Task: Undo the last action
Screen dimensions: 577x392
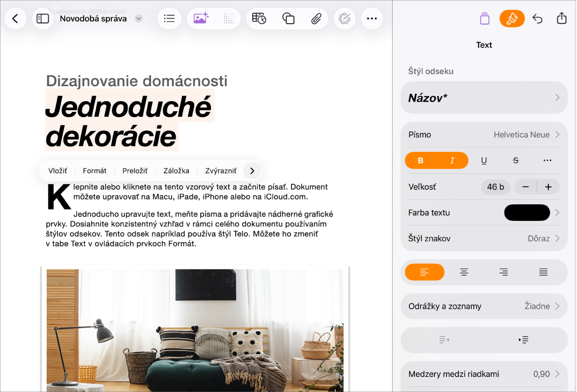Action: (537, 19)
